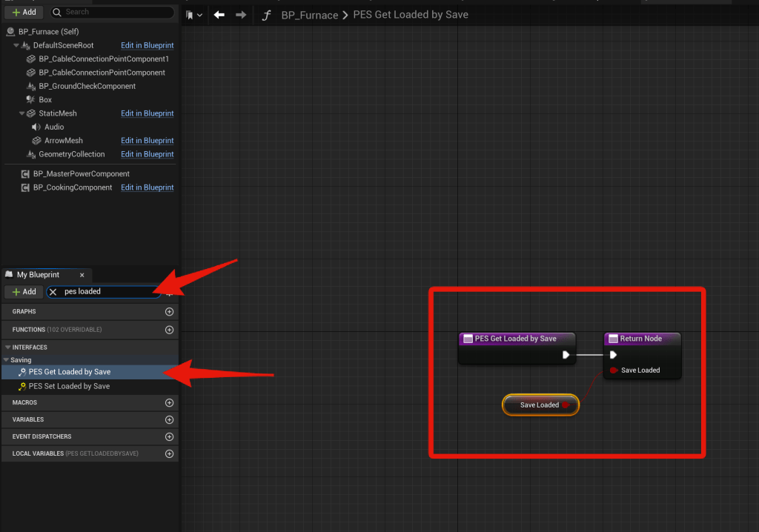
Task: Click Add button in Components panel
Action: point(24,12)
